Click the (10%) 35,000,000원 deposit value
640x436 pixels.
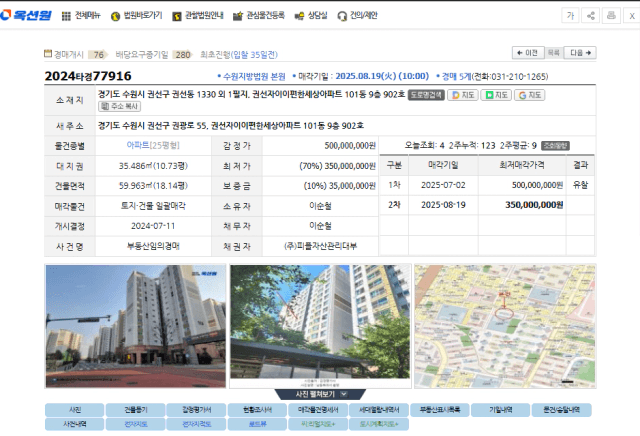point(339,186)
